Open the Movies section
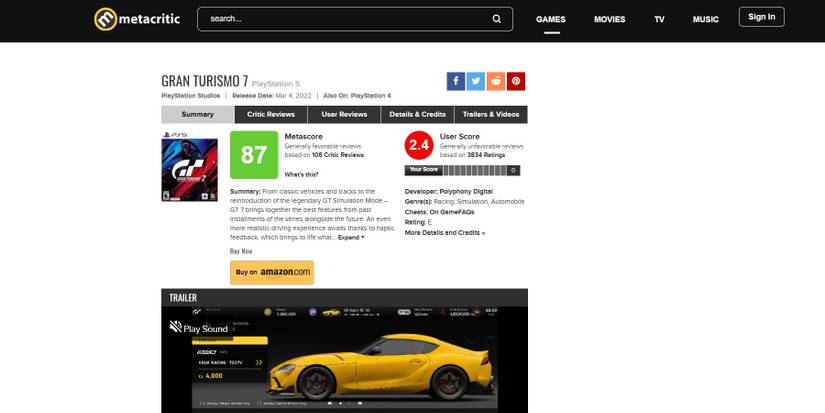The height and width of the screenshot is (413, 825). pyautogui.click(x=610, y=19)
